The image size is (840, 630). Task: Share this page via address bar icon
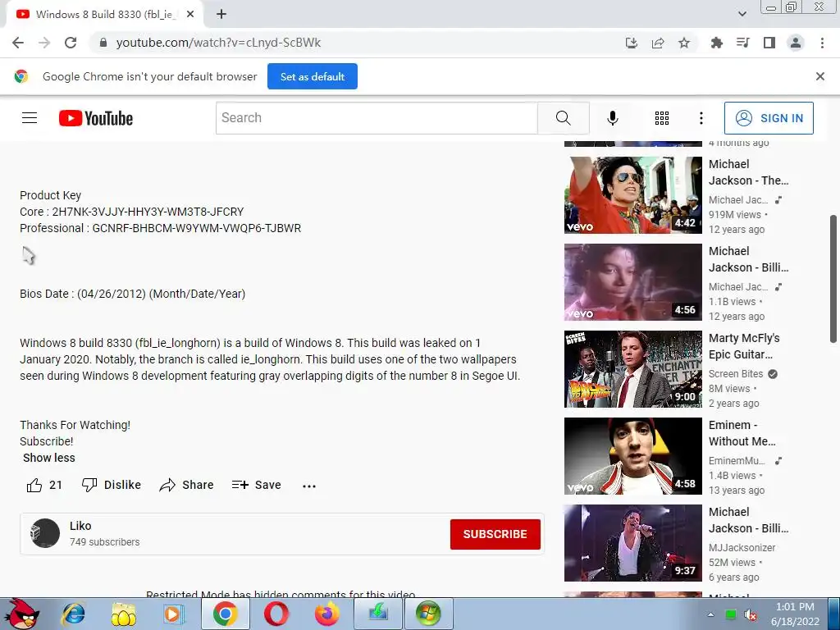click(x=658, y=43)
